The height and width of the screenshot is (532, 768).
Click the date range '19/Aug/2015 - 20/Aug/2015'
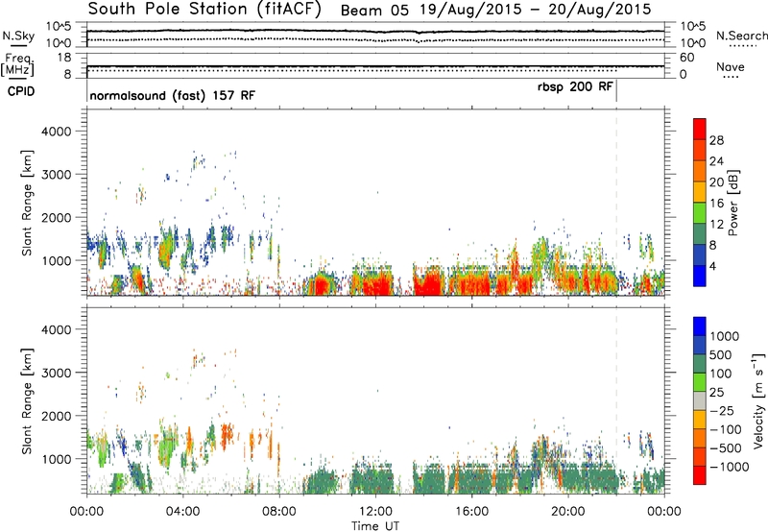click(x=536, y=10)
